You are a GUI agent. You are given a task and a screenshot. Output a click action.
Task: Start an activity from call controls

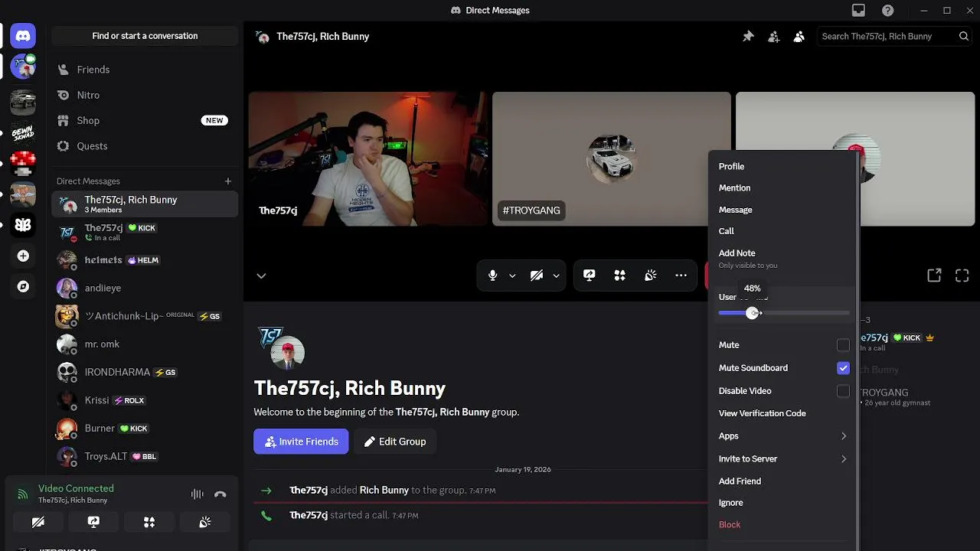click(x=619, y=275)
